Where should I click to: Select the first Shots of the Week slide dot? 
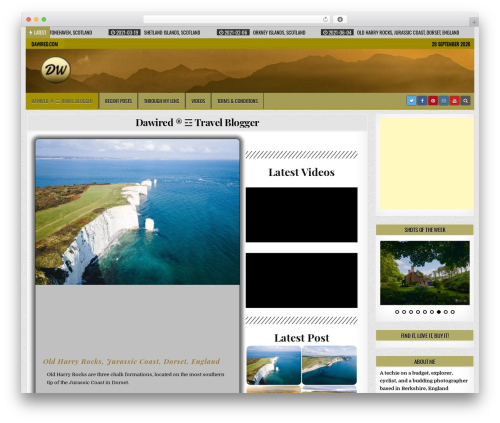click(x=397, y=312)
